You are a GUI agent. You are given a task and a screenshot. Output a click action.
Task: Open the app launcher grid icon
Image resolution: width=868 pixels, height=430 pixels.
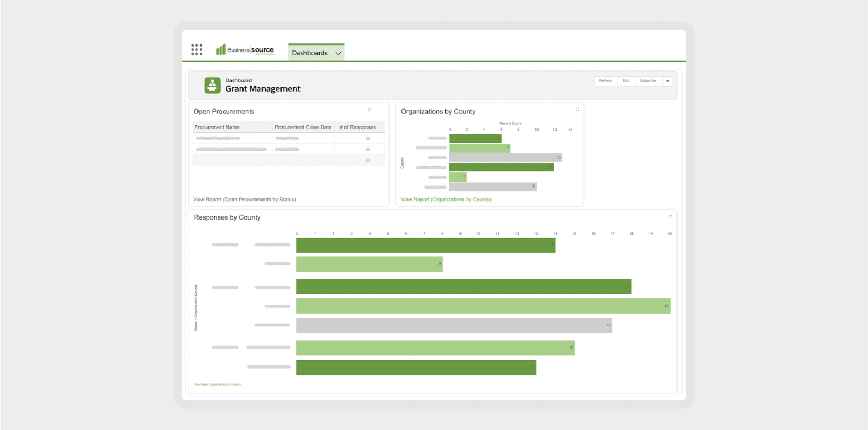(x=196, y=50)
